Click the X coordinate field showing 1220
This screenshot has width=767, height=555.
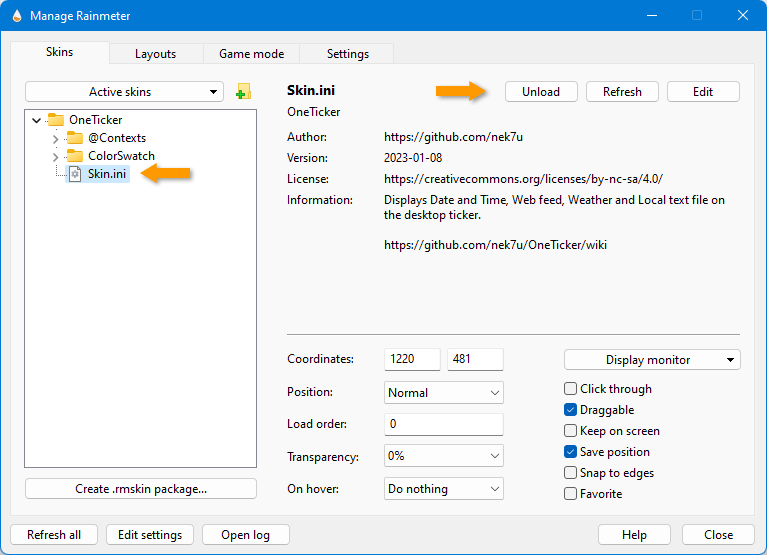click(412, 359)
